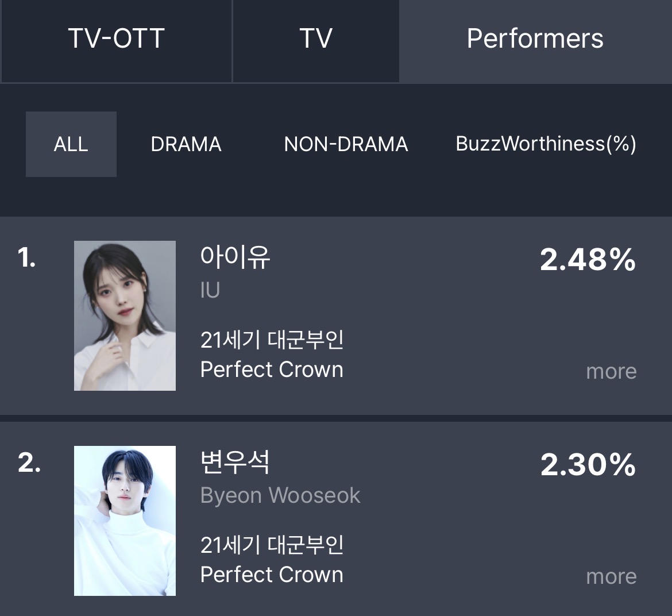Click the name Byeon Wooseok
The width and height of the screenshot is (672, 616).
point(280,496)
